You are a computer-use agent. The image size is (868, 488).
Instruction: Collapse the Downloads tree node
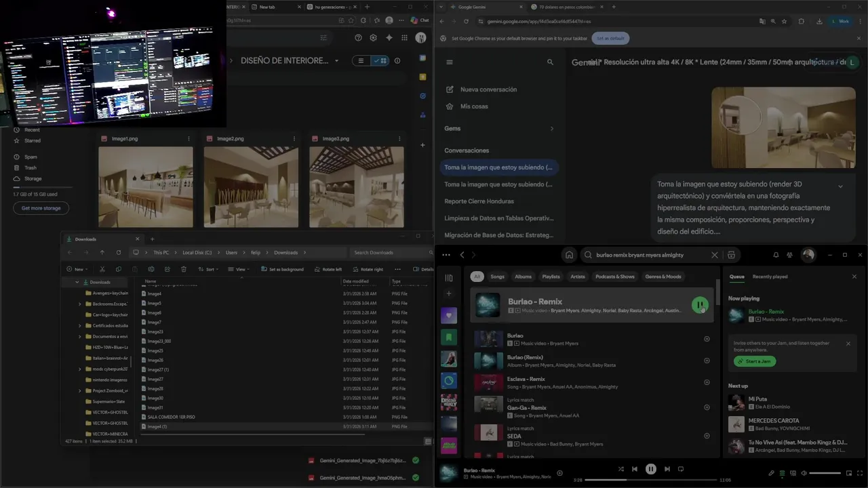[77, 282]
